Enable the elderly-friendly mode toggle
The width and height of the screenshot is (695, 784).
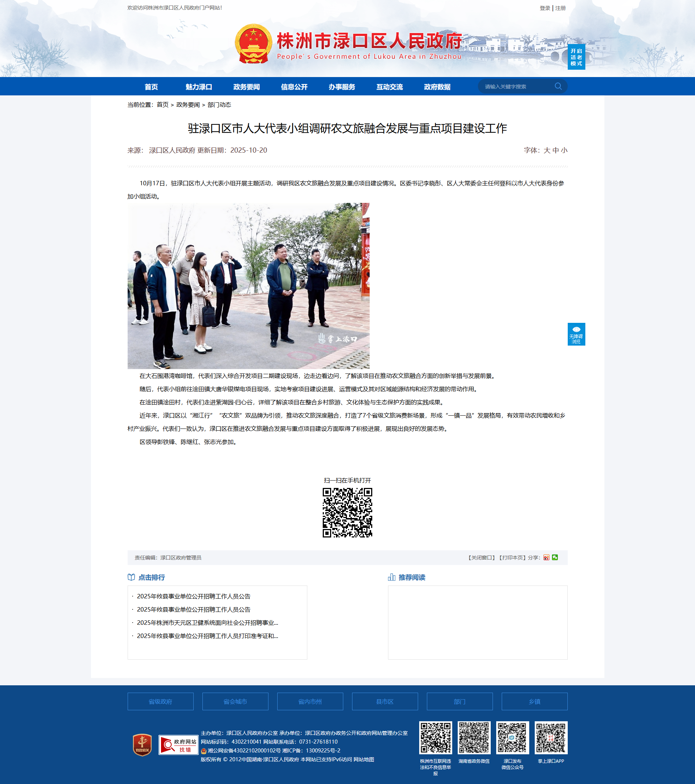click(x=576, y=57)
